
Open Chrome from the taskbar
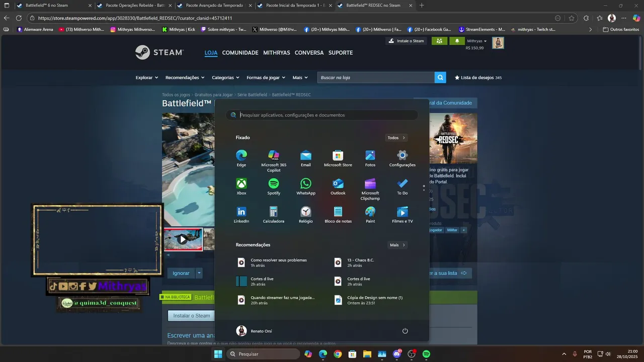[x=338, y=354]
